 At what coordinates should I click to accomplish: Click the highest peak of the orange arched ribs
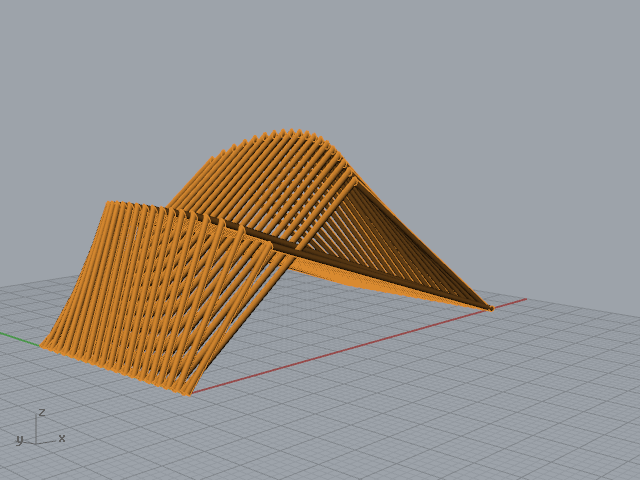pyautogui.click(x=290, y=132)
